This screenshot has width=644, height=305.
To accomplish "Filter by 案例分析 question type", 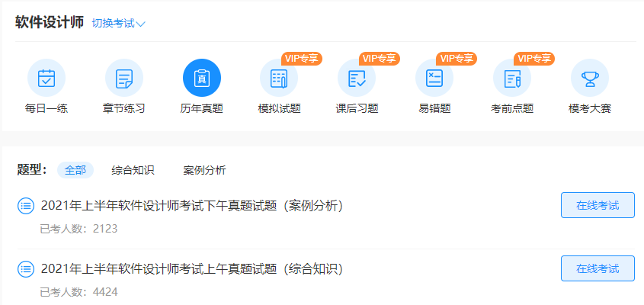I will click(204, 170).
